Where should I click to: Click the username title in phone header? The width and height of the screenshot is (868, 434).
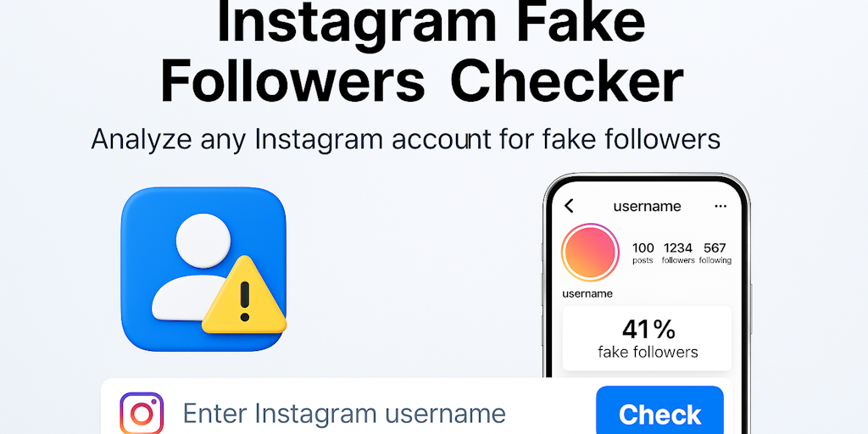[x=647, y=206]
